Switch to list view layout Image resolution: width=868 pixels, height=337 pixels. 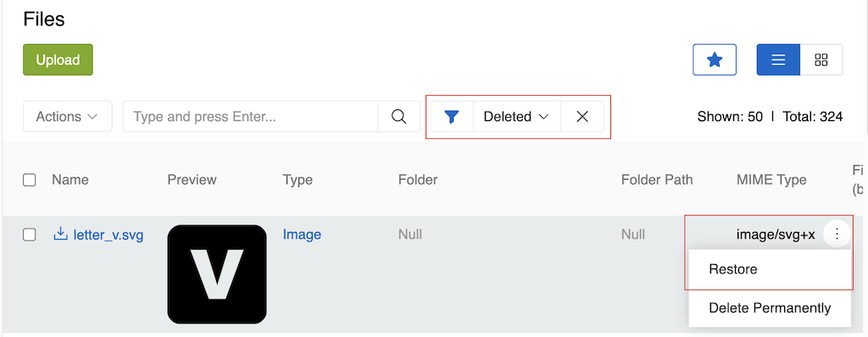(778, 60)
